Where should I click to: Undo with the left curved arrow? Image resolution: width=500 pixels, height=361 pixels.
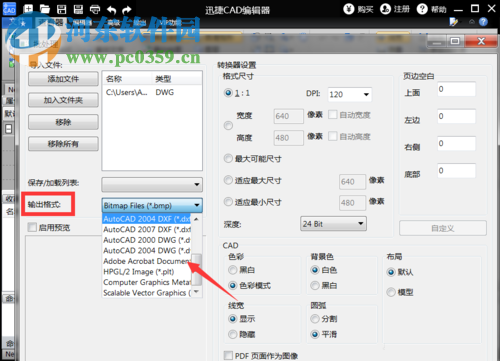[112, 10]
